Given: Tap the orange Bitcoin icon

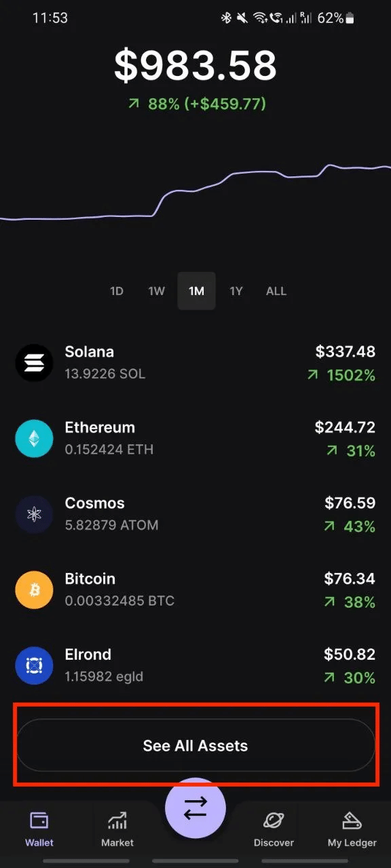Looking at the screenshot, I should [x=34, y=589].
